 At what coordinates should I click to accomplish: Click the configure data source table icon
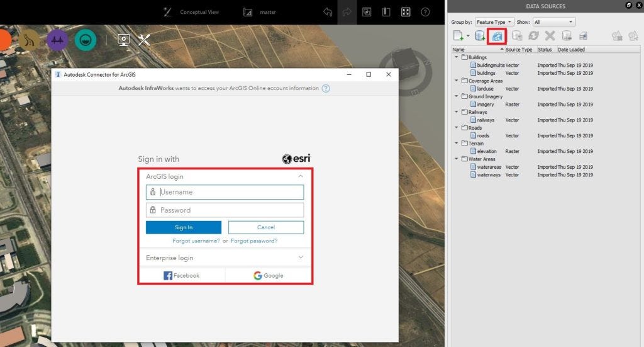click(583, 36)
